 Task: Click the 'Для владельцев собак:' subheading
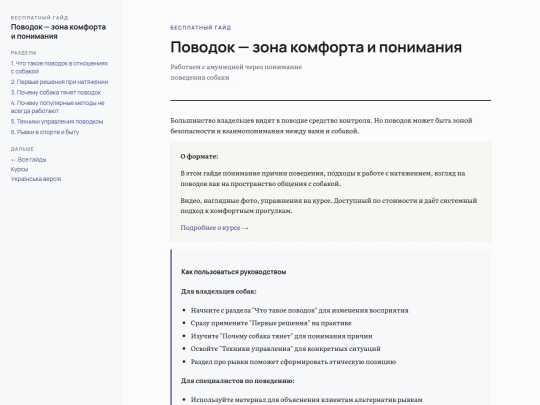pyautogui.click(x=219, y=291)
